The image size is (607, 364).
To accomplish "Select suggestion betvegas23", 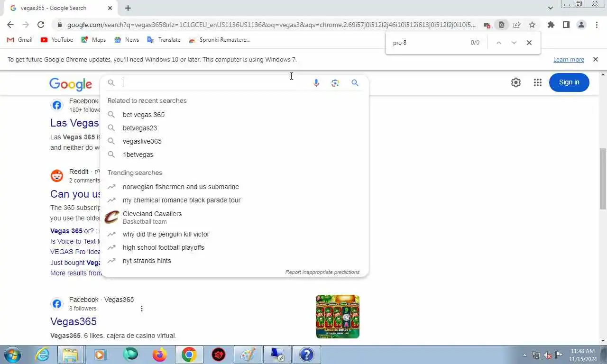I will point(234,128).
